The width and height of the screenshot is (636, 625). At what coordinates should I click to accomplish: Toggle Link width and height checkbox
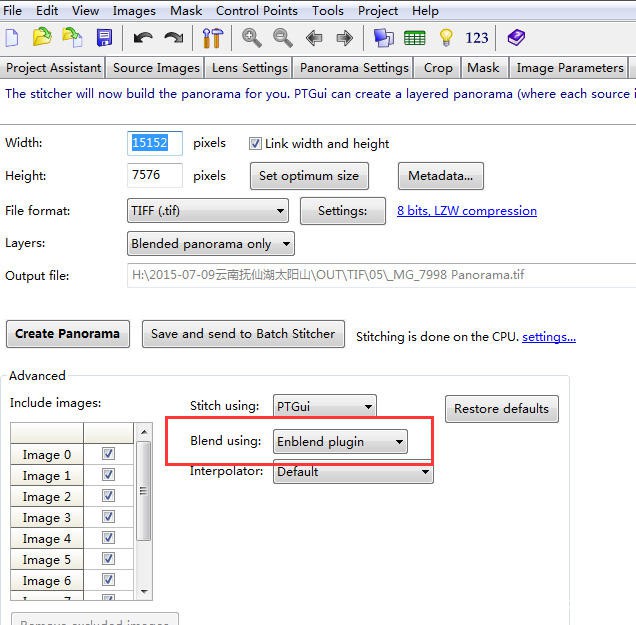click(255, 144)
